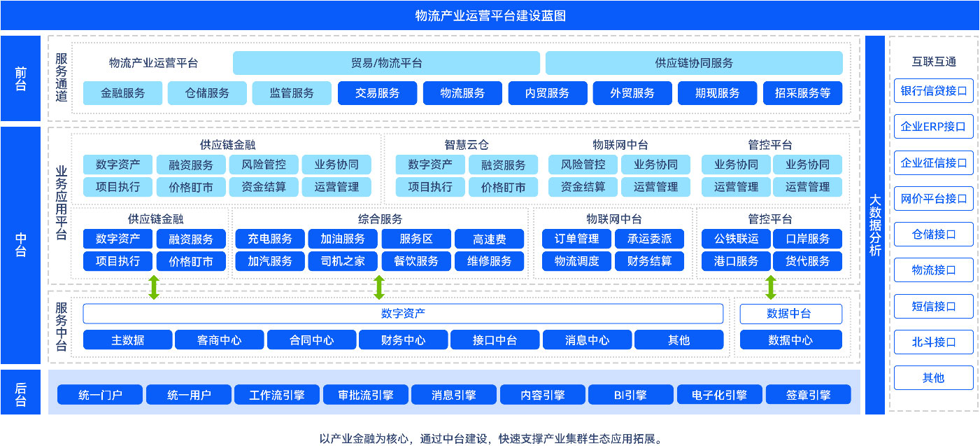Click the 数据中台 outlined box
This screenshot has height=446, width=980.
tap(790, 314)
